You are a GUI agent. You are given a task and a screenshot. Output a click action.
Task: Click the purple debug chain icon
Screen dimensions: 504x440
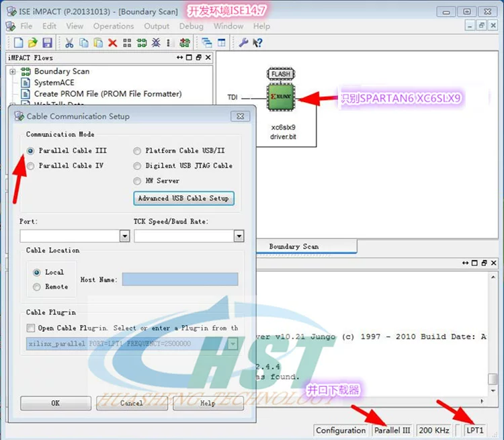coord(156,42)
